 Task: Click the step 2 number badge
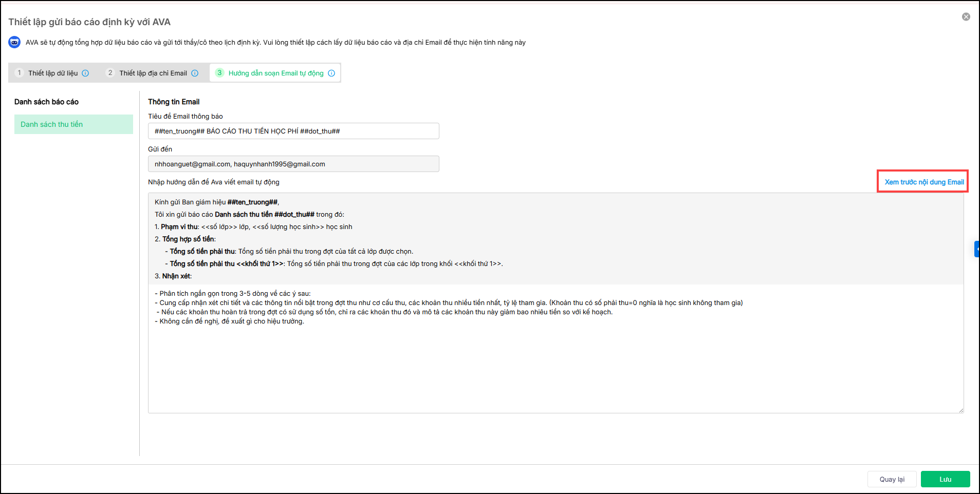coord(110,73)
